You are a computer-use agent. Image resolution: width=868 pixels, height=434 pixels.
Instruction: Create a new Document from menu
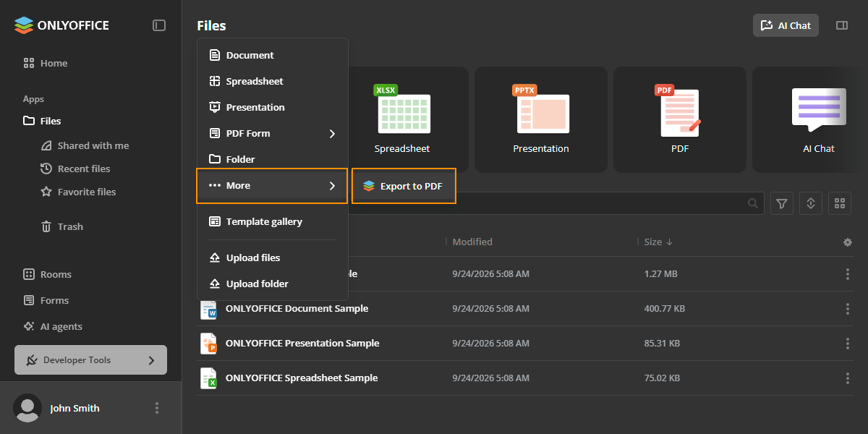[x=273, y=55]
